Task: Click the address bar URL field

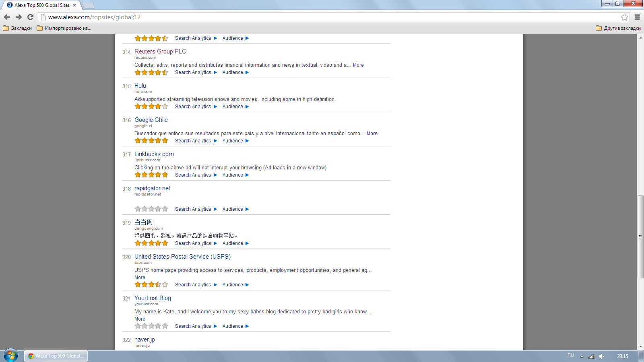Action: [330, 17]
